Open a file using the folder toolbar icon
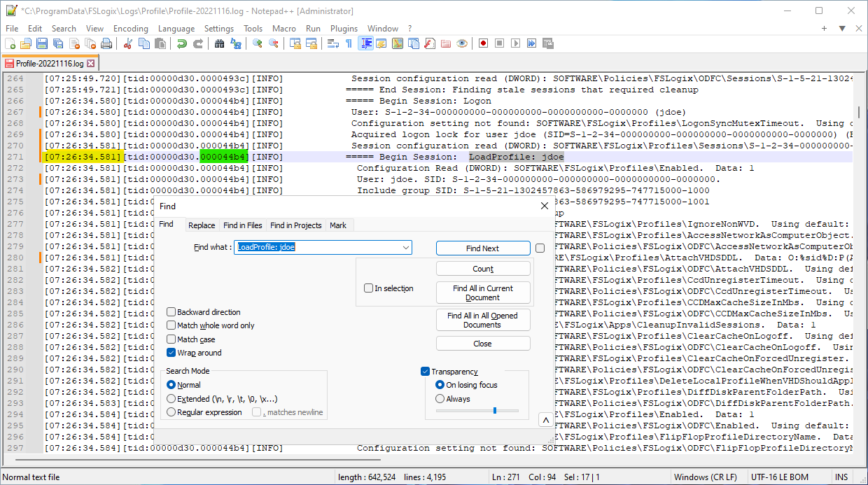Screen dimensions: 868x485 (x=26, y=43)
